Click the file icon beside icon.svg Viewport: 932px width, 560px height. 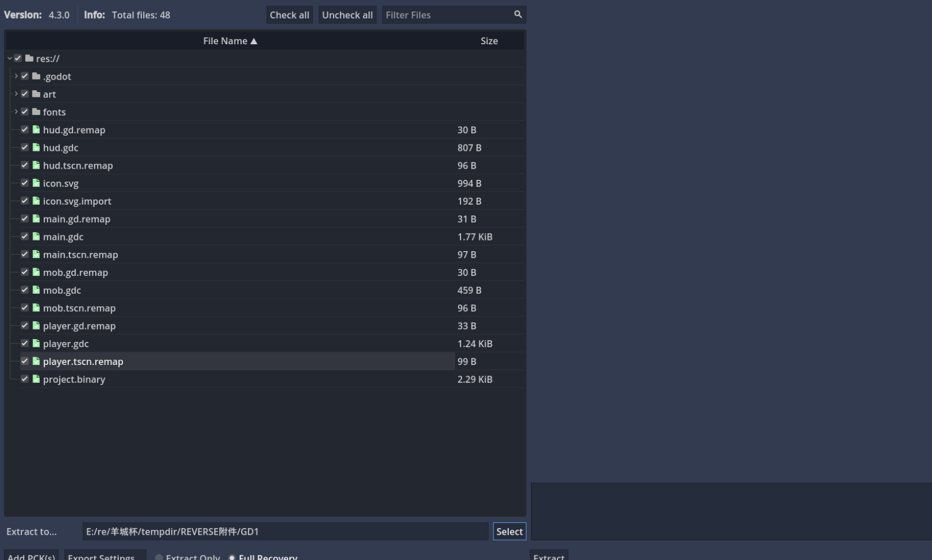coord(36,183)
